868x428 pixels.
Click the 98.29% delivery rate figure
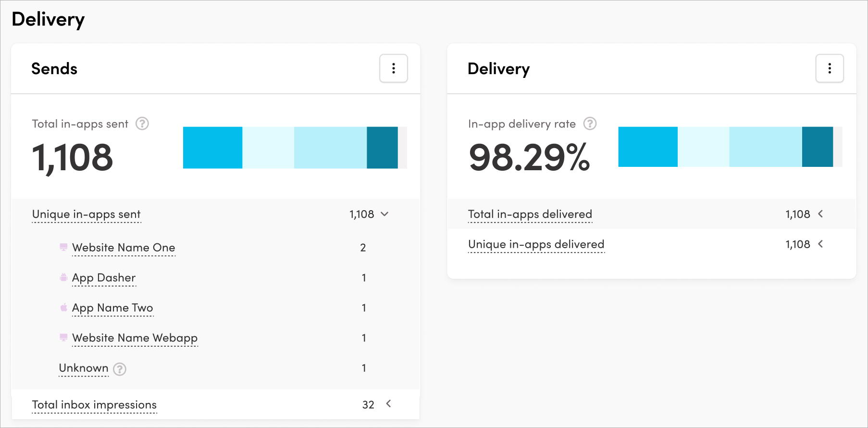pos(529,157)
